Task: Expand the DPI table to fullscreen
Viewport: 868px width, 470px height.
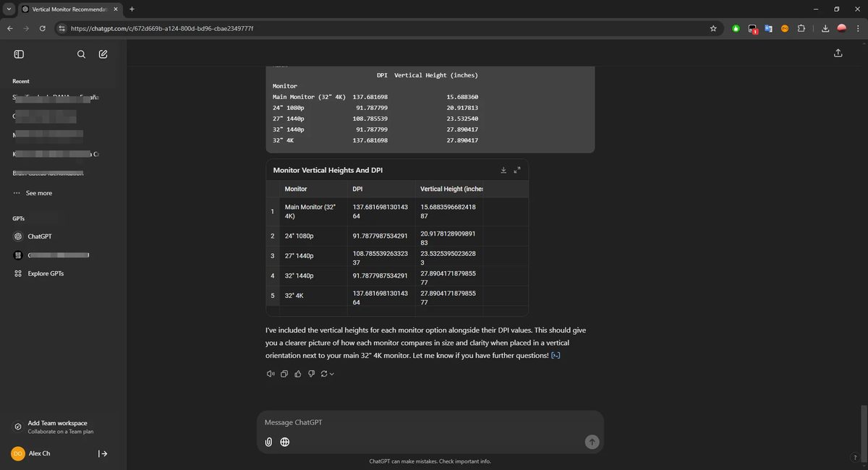Action: click(516, 169)
